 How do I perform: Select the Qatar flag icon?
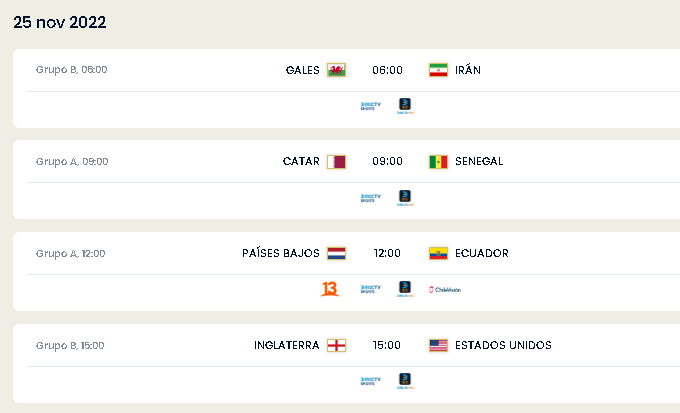(x=337, y=162)
